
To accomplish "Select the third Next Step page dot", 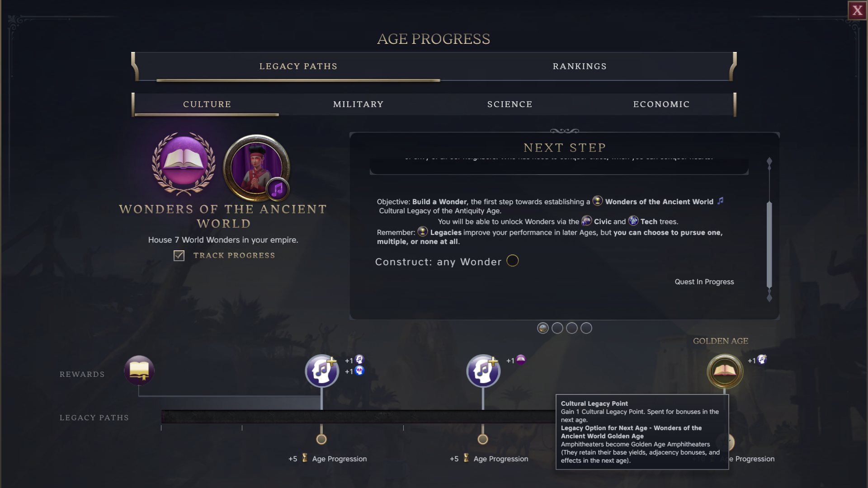I will tap(572, 328).
